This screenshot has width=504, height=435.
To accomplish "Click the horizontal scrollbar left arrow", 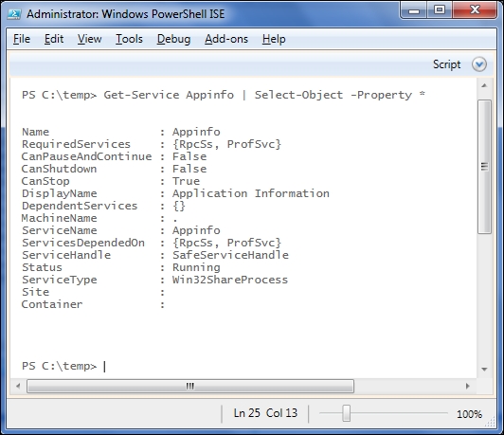I will coord(18,386).
